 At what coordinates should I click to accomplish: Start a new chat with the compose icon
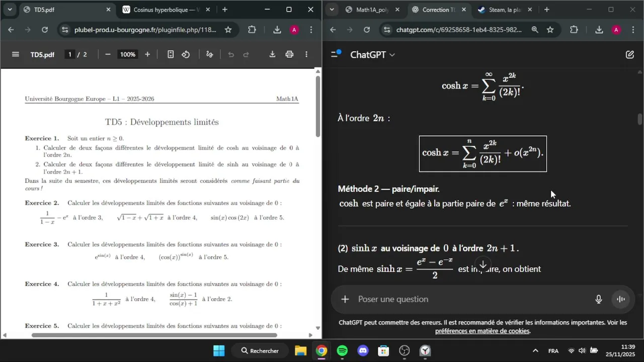point(630,54)
